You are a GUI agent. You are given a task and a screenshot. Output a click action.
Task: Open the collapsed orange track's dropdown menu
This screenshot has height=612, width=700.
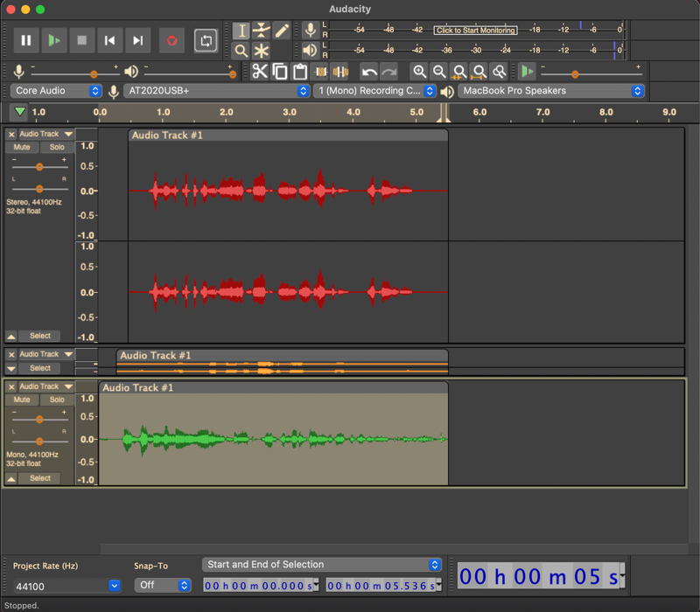pyautogui.click(x=46, y=354)
